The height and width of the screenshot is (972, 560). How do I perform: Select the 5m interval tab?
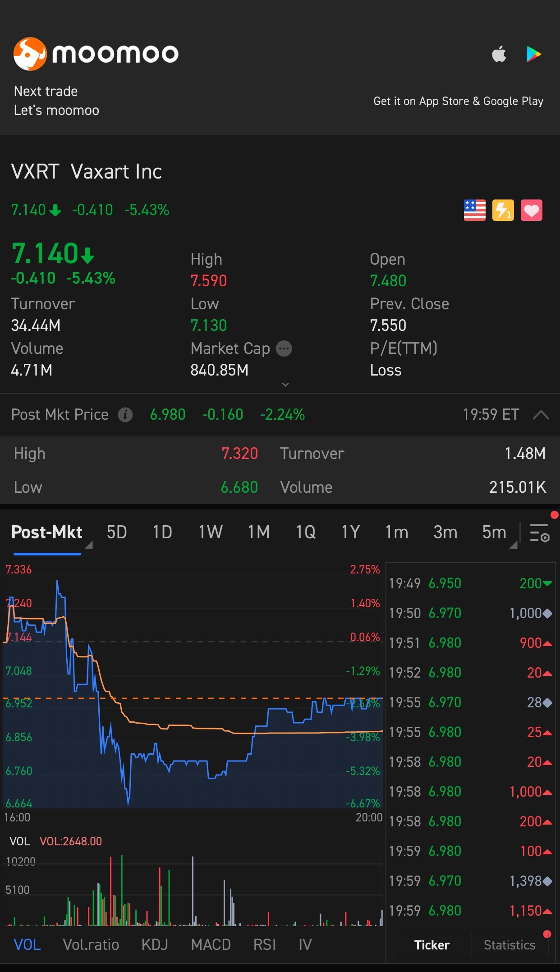pos(494,532)
